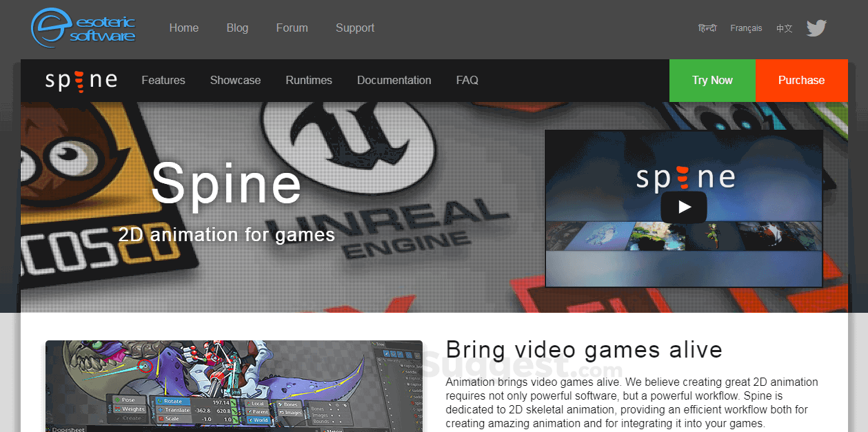Open the Features tab
This screenshot has width=868, height=432.
click(163, 81)
